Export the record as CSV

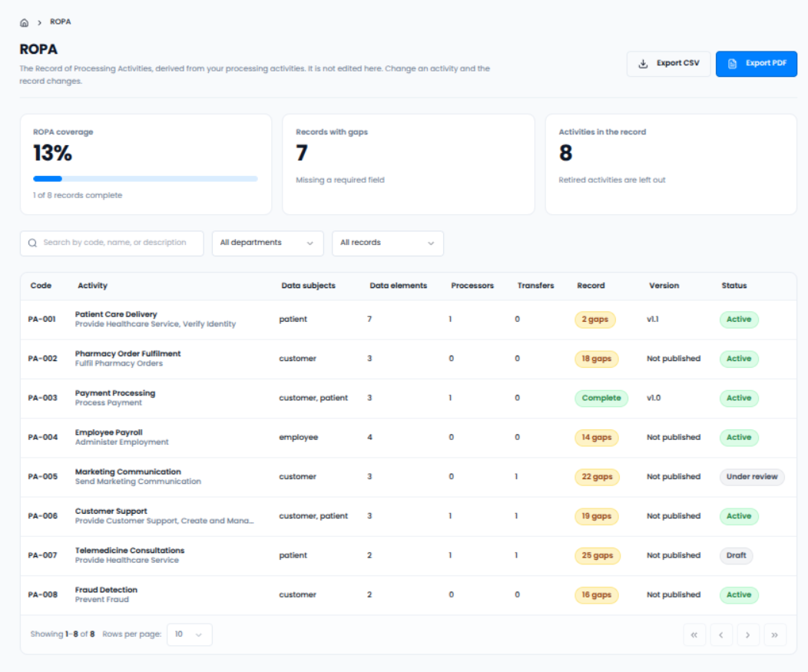(668, 64)
